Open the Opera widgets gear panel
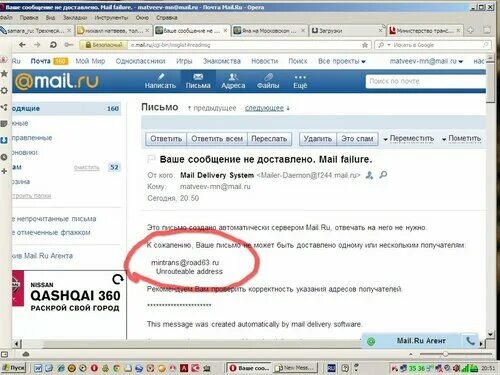The image size is (500, 375). pos(4,90)
